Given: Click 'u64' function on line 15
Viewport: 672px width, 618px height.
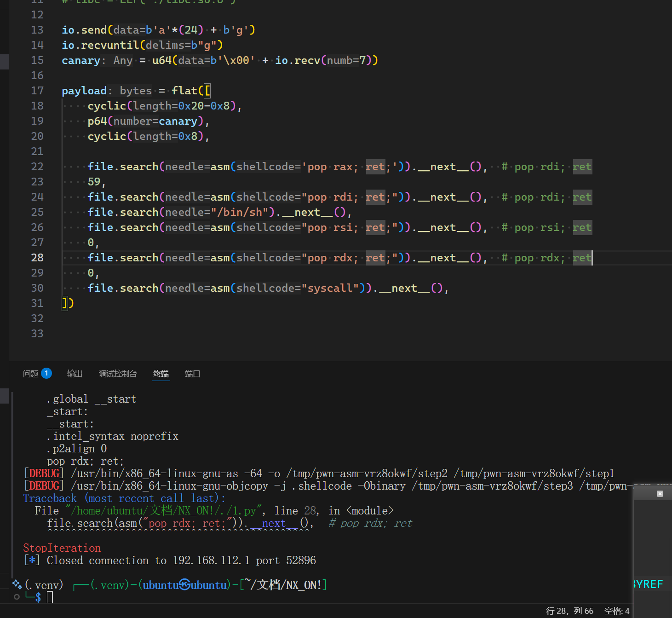Looking at the screenshot, I should tap(162, 60).
